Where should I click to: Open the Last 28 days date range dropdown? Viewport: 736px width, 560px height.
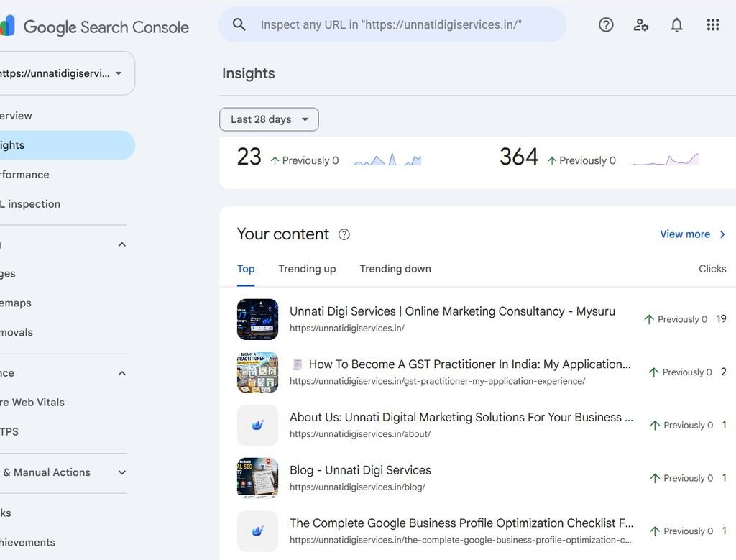[269, 119]
